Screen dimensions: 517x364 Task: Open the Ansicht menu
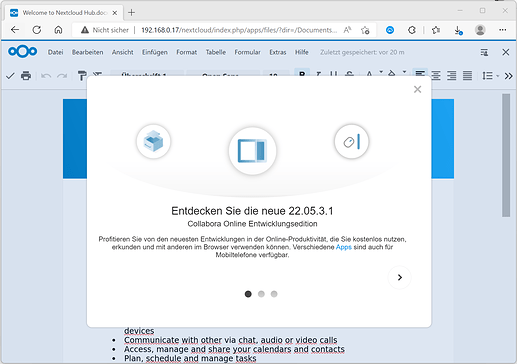(123, 52)
